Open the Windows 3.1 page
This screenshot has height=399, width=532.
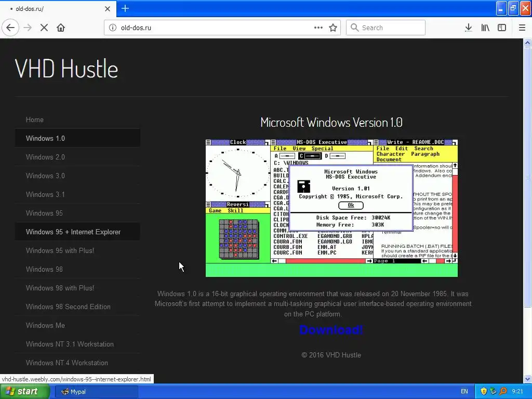click(x=78, y=194)
